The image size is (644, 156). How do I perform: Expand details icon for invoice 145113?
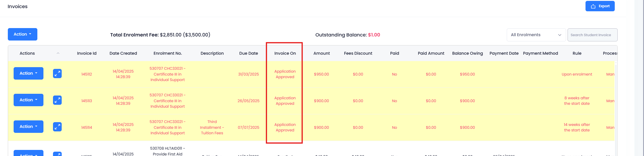57,100
